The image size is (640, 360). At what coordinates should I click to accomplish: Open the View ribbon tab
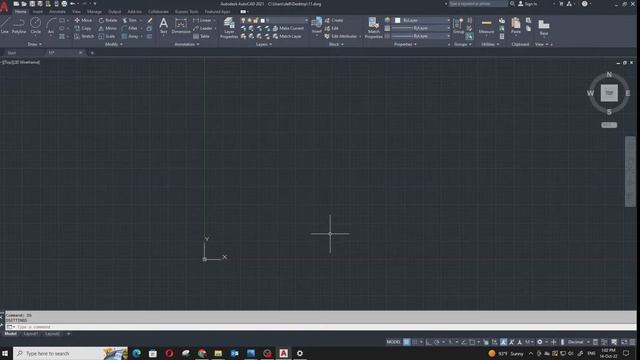76,11
